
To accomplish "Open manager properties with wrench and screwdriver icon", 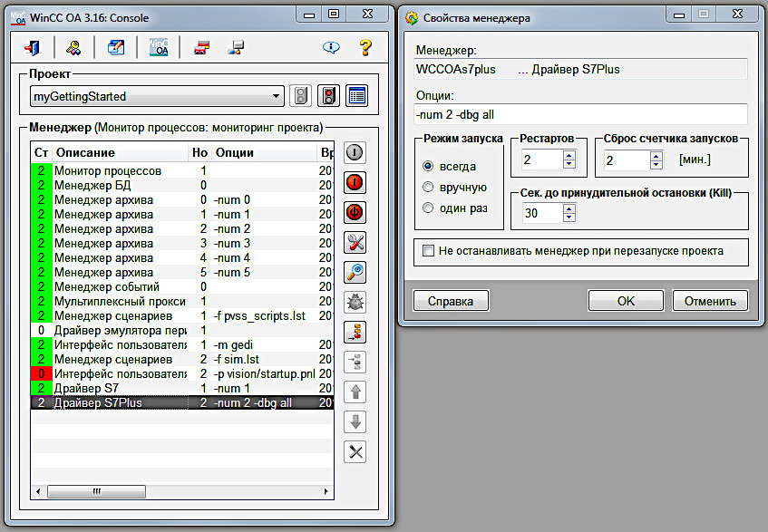I will click(355, 242).
